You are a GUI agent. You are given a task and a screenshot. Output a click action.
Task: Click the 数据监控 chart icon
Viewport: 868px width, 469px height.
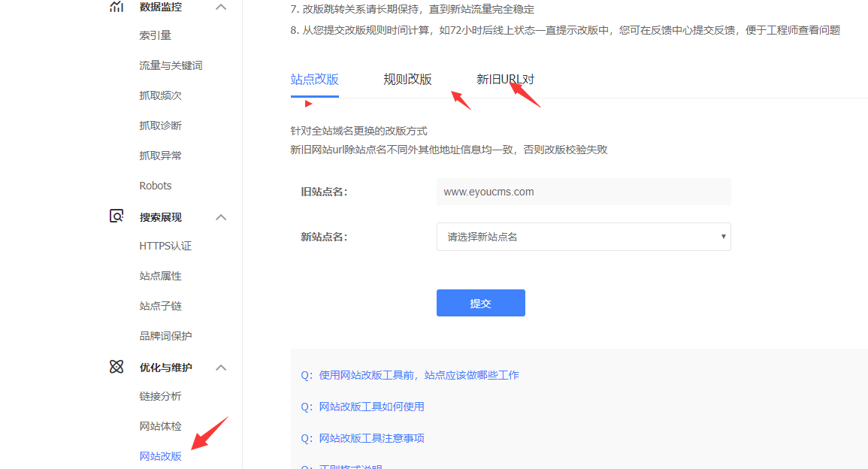click(116, 7)
